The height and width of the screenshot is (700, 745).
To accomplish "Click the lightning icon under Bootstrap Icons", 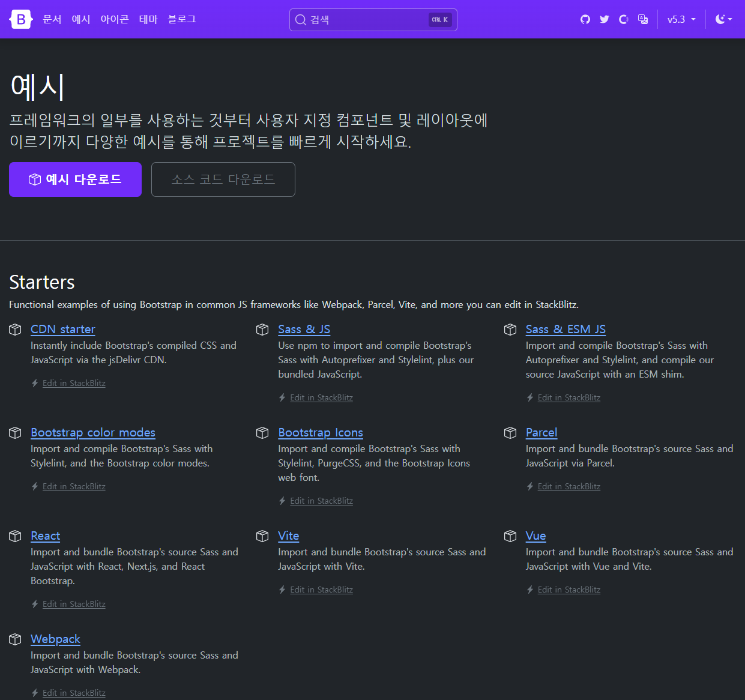I will (282, 501).
